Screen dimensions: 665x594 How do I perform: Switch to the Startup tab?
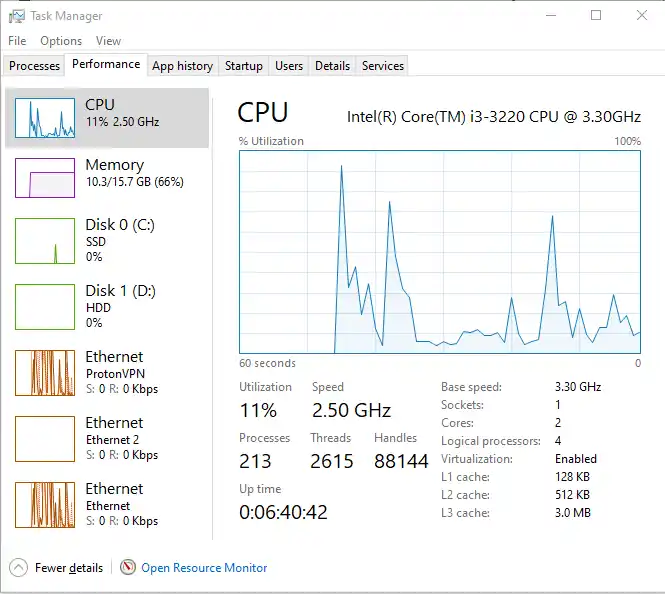coord(243,66)
